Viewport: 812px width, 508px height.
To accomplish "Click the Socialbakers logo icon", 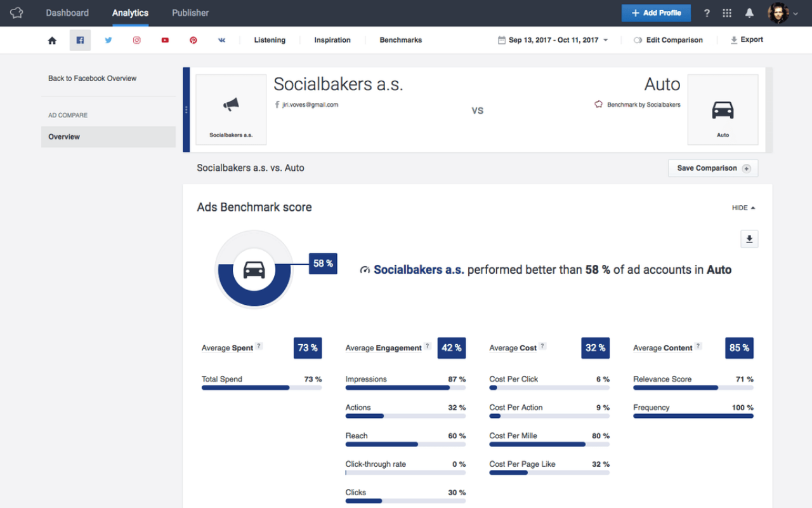I will click(x=16, y=13).
